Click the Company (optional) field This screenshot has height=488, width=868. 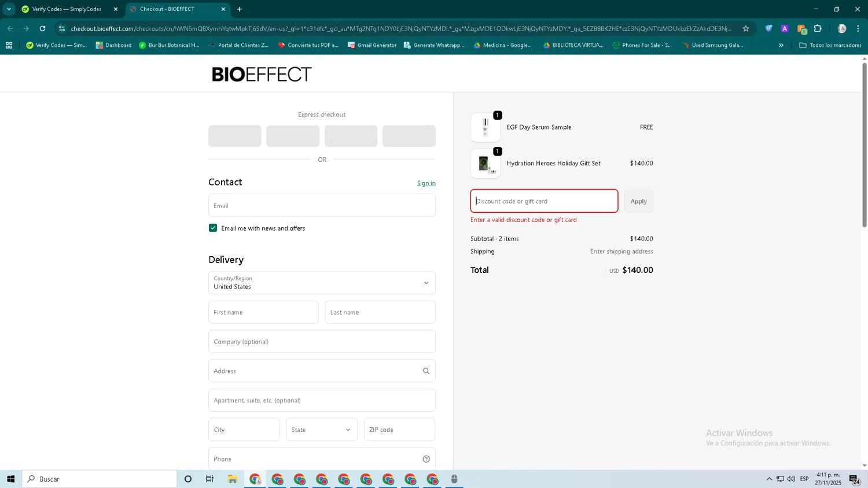tap(322, 342)
